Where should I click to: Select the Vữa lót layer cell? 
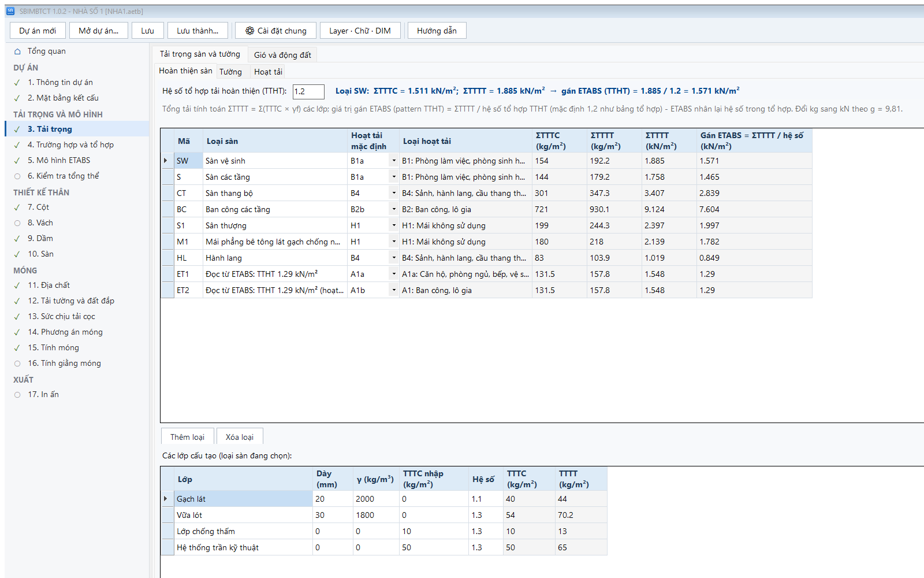click(x=243, y=515)
